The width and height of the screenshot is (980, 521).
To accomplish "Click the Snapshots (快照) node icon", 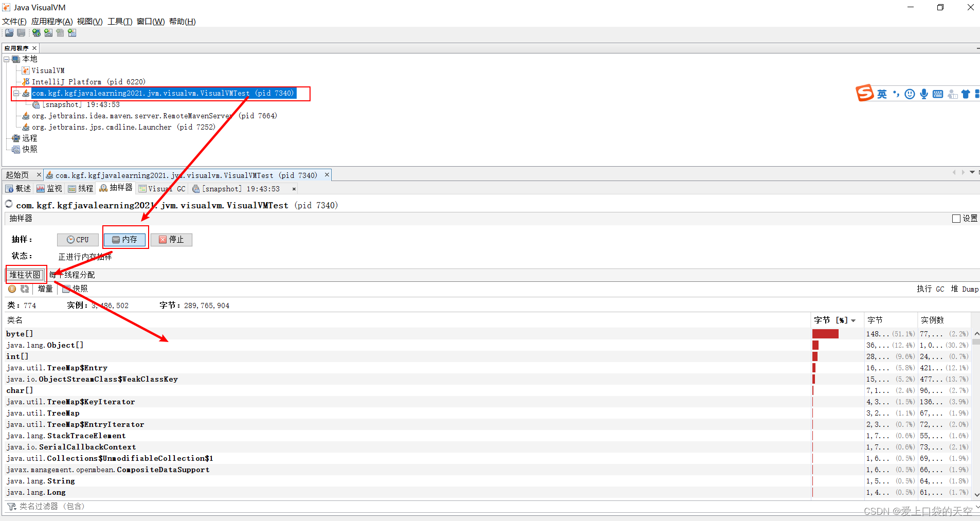I will point(16,149).
